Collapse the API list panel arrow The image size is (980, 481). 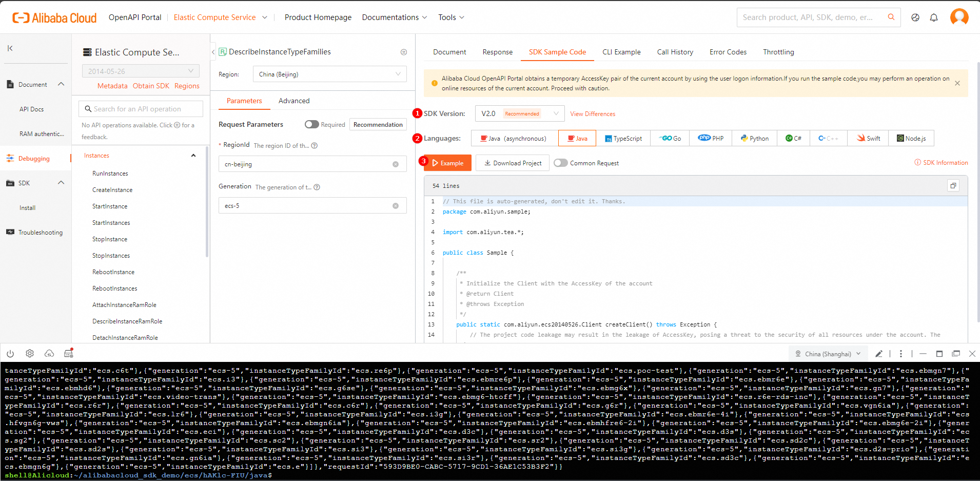(213, 52)
